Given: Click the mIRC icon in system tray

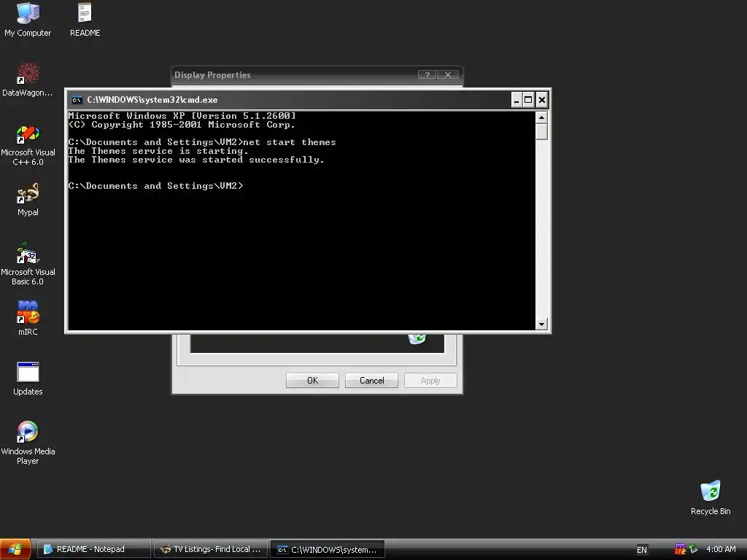Looking at the screenshot, I should (681, 549).
